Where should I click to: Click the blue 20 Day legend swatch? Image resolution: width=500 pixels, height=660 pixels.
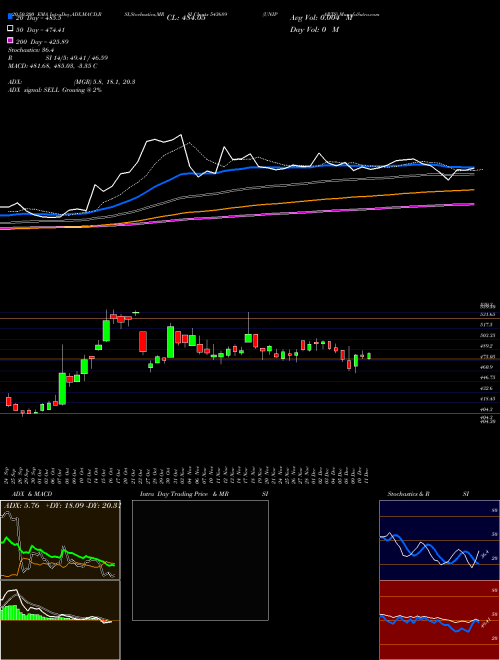tap(11, 17)
